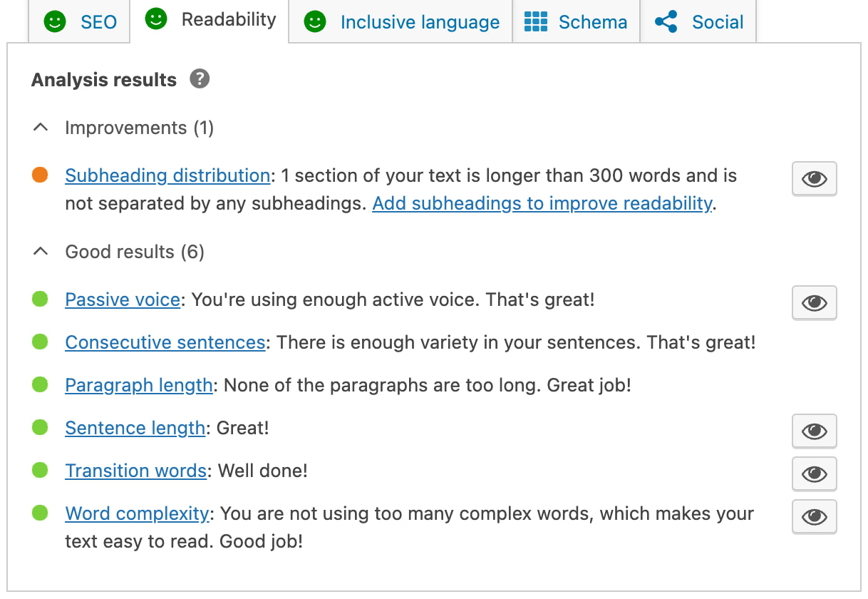868x599 pixels.
Task: Click the green dot beside Passive voice
Action: pyautogui.click(x=39, y=299)
